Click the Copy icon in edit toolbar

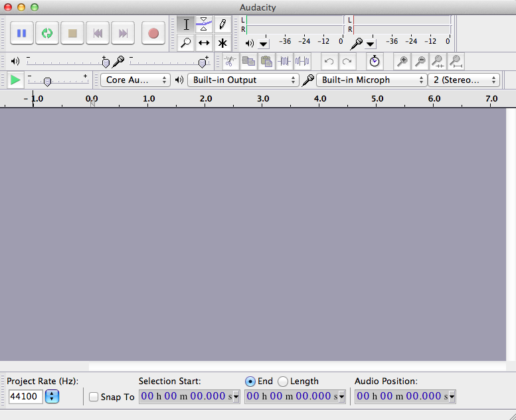248,61
